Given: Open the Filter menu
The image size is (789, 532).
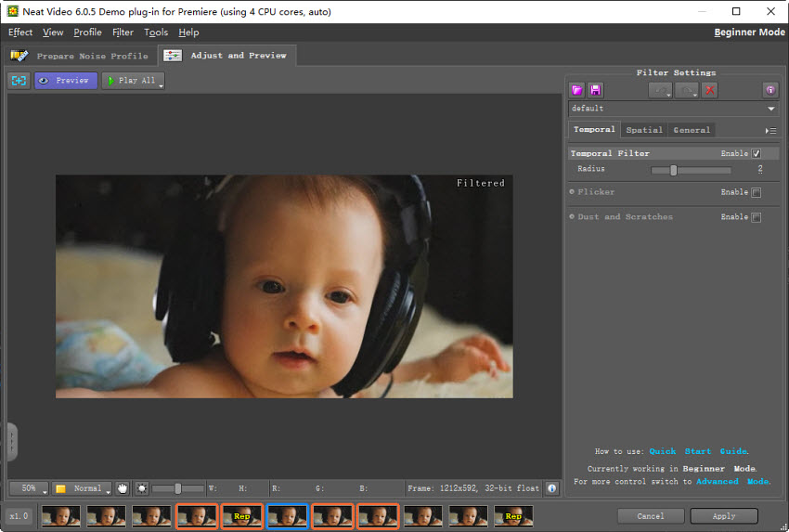Looking at the screenshot, I should 123,32.
